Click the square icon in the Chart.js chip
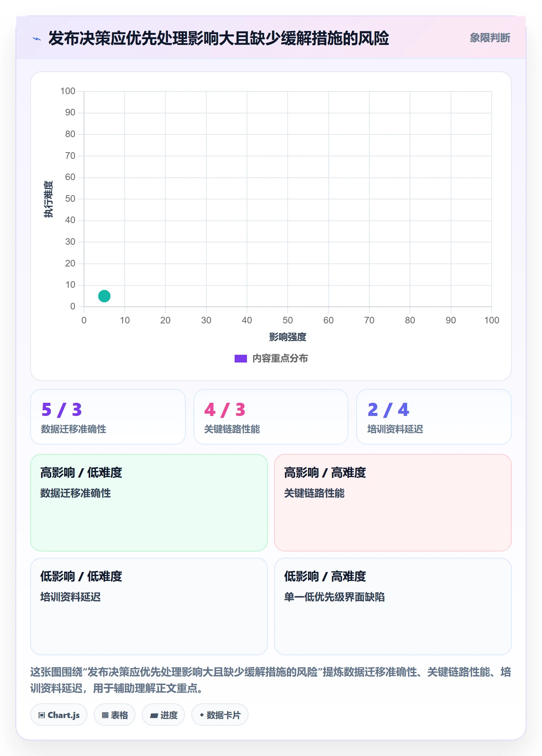Screen dimensions: 542x756 42,715
